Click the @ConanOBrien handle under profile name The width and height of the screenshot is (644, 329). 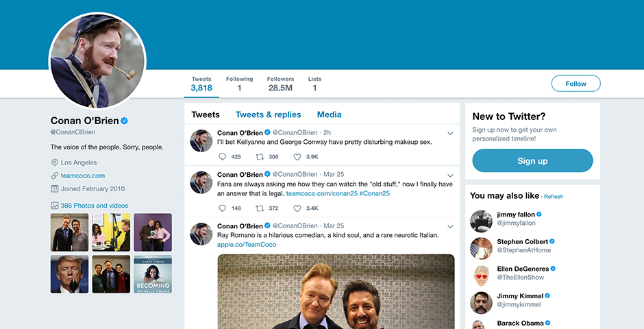(x=73, y=132)
